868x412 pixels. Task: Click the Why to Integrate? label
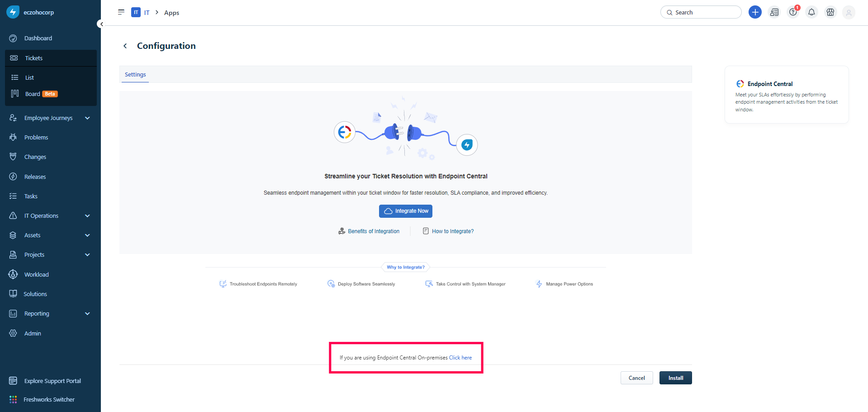click(x=406, y=267)
